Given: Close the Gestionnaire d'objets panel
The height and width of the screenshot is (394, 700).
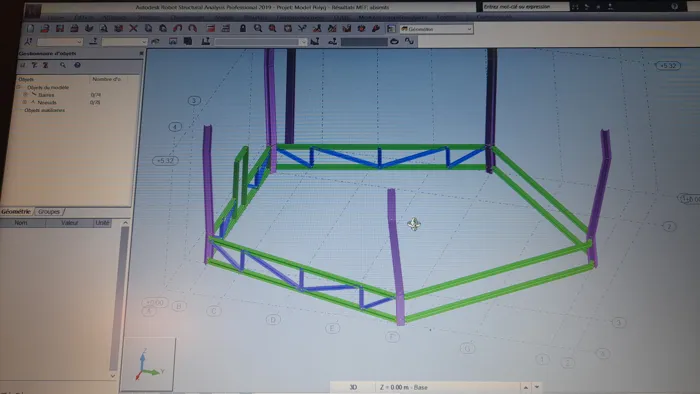Looking at the screenshot, I should [x=141, y=53].
